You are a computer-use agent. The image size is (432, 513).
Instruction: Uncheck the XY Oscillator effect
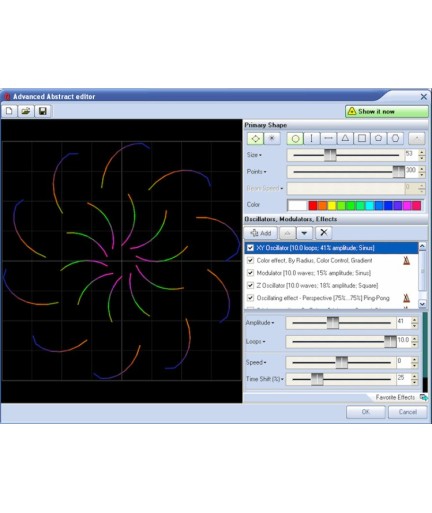[x=250, y=248]
